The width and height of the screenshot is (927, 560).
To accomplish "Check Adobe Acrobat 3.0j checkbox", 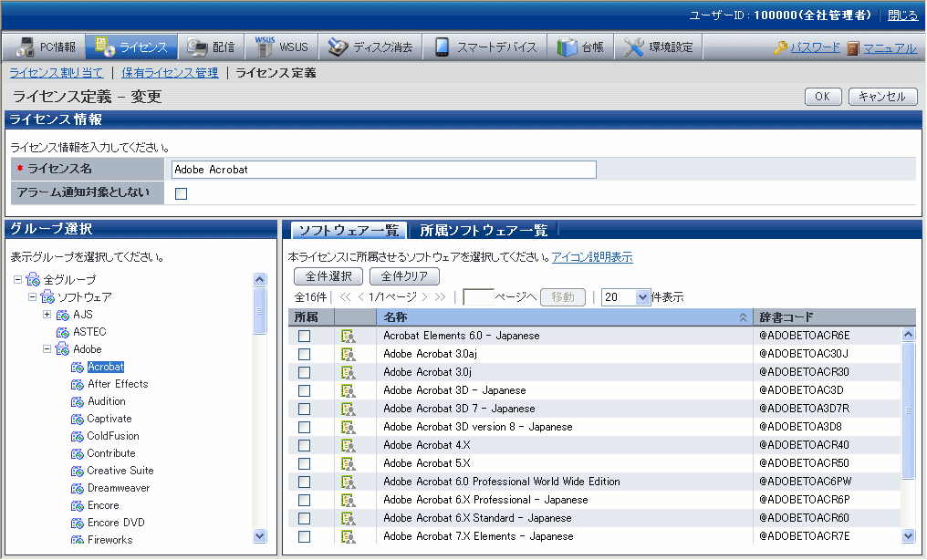I will pos(304,373).
